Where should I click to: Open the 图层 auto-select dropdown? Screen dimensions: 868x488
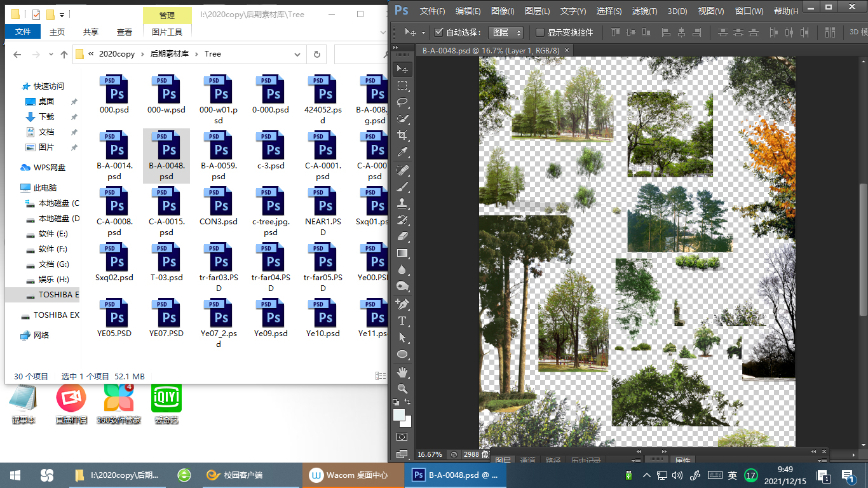[x=506, y=32]
